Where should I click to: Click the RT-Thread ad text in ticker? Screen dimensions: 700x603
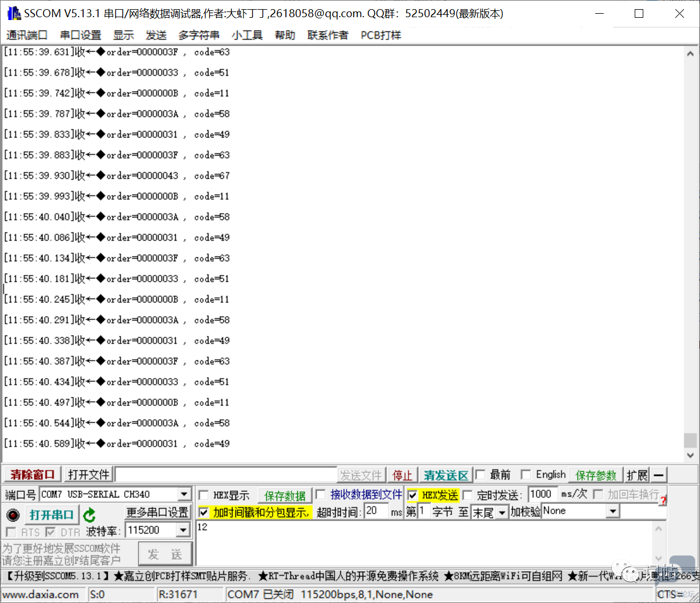[x=349, y=576]
